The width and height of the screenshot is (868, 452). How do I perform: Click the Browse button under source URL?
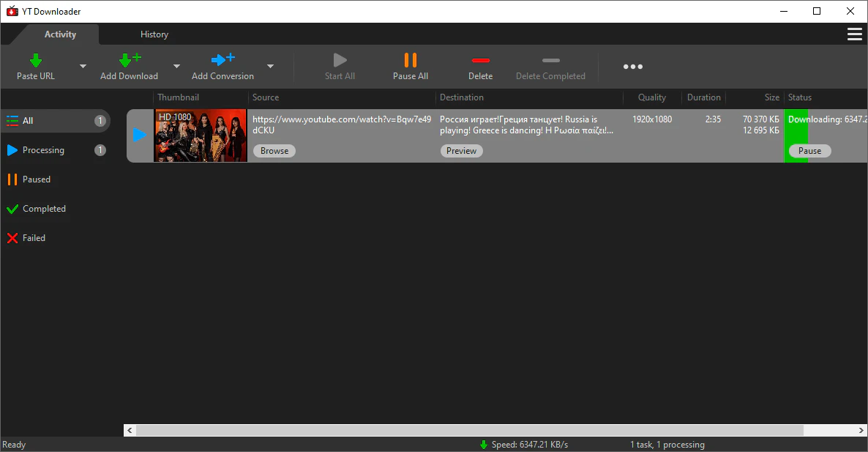[274, 151]
